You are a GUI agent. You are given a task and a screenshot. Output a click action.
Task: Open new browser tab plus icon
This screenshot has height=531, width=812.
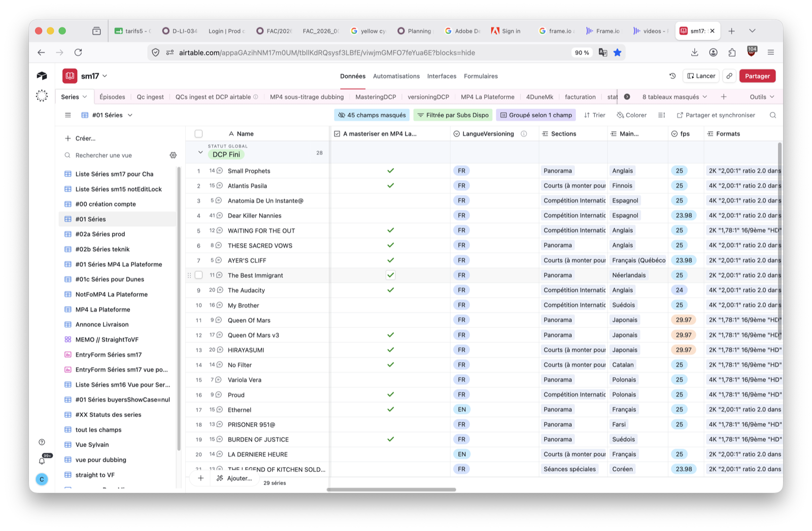[732, 31]
